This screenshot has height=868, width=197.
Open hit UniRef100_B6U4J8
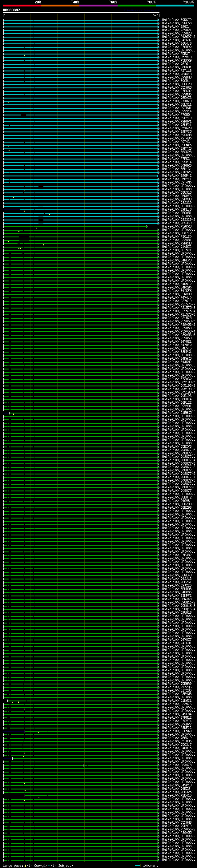click(x=176, y=43)
